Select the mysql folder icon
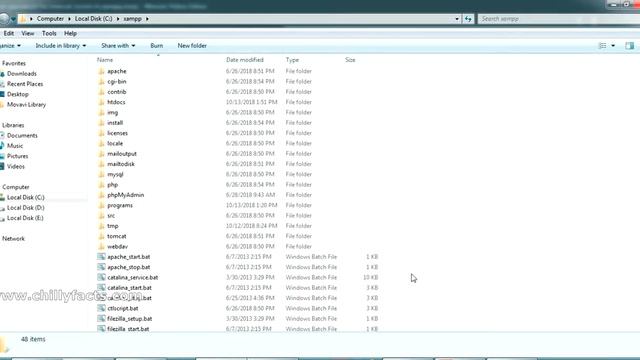Viewport: 640px width, 360px height. [x=102, y=174]
